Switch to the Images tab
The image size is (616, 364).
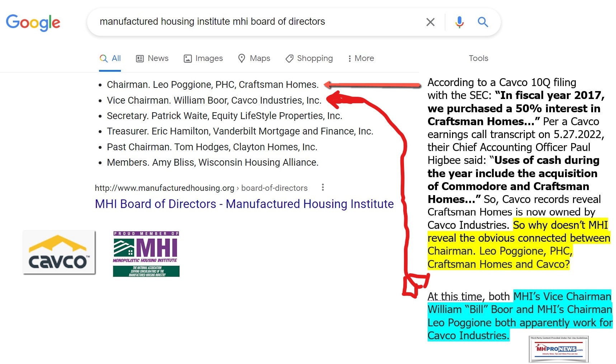(x=203, y=58)
